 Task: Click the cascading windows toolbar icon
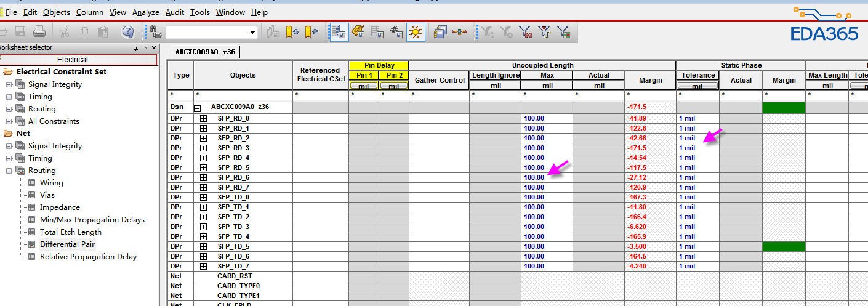pyautogui.click(x=440, y=32)
